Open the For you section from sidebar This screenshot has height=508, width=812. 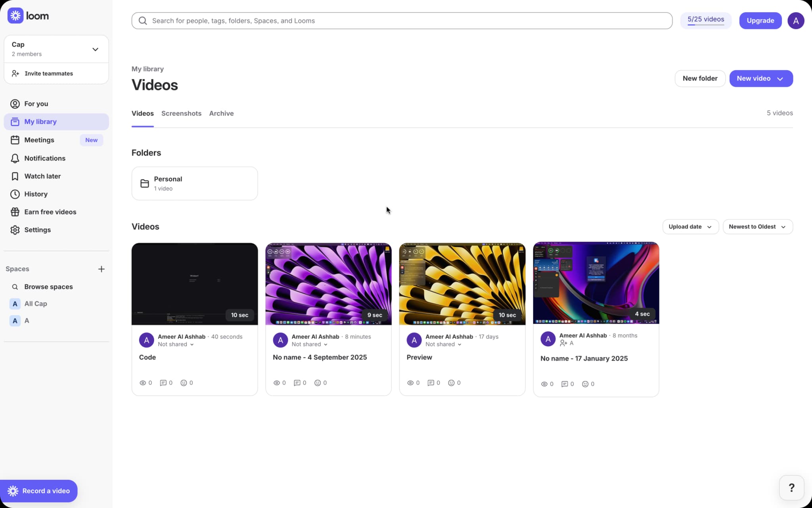tap(36, 104)
